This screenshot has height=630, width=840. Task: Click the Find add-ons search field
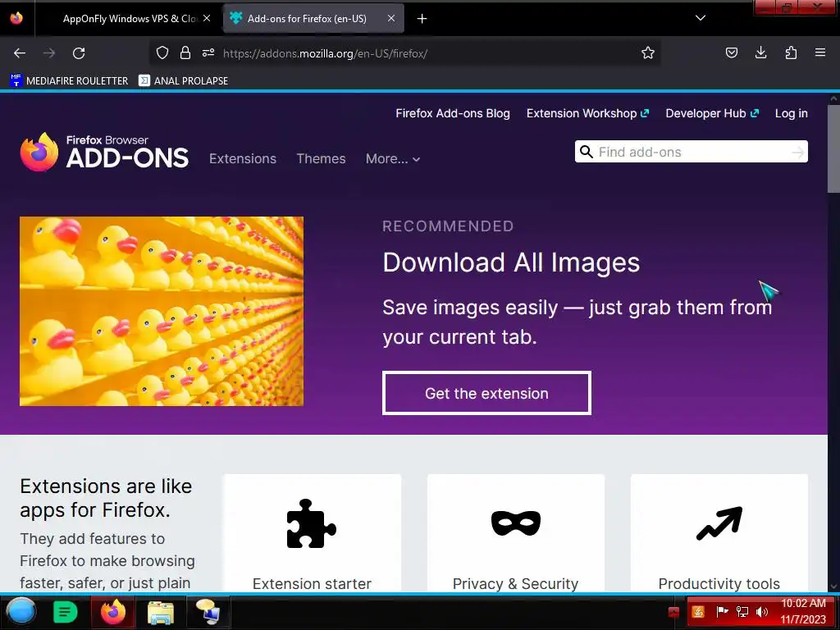[x=691, y=152]
